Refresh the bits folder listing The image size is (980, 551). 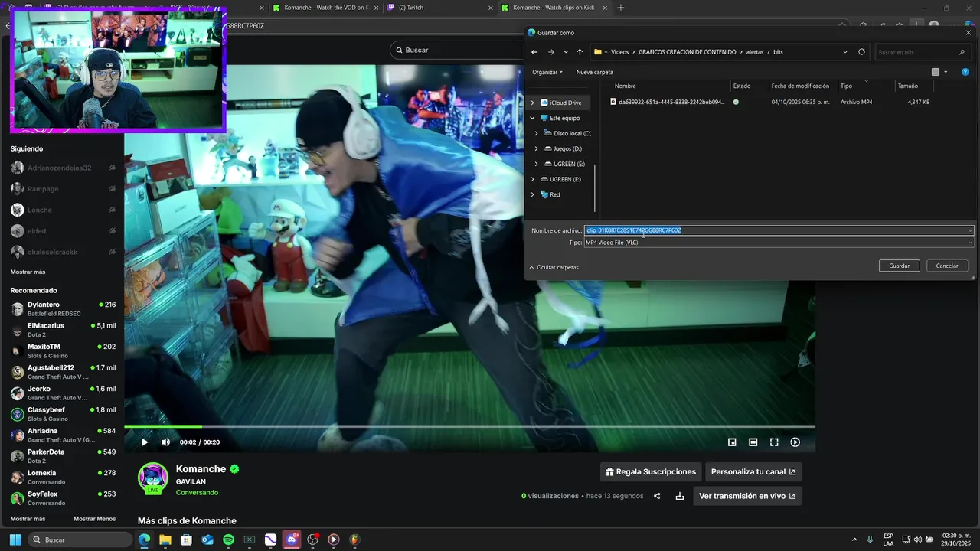tap(861, 52)
